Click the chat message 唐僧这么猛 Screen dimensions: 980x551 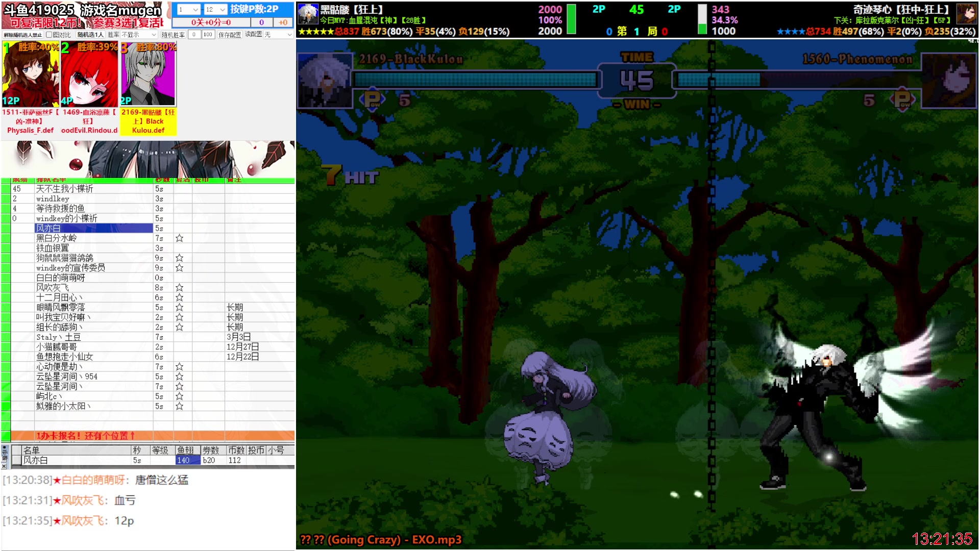pyautogui.click(x=162, y=480)
